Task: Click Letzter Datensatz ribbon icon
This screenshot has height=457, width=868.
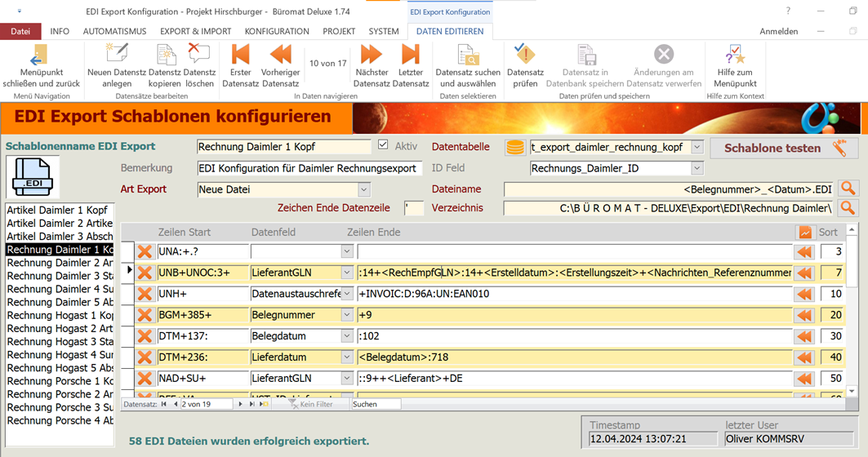Action: coord(411,55)
